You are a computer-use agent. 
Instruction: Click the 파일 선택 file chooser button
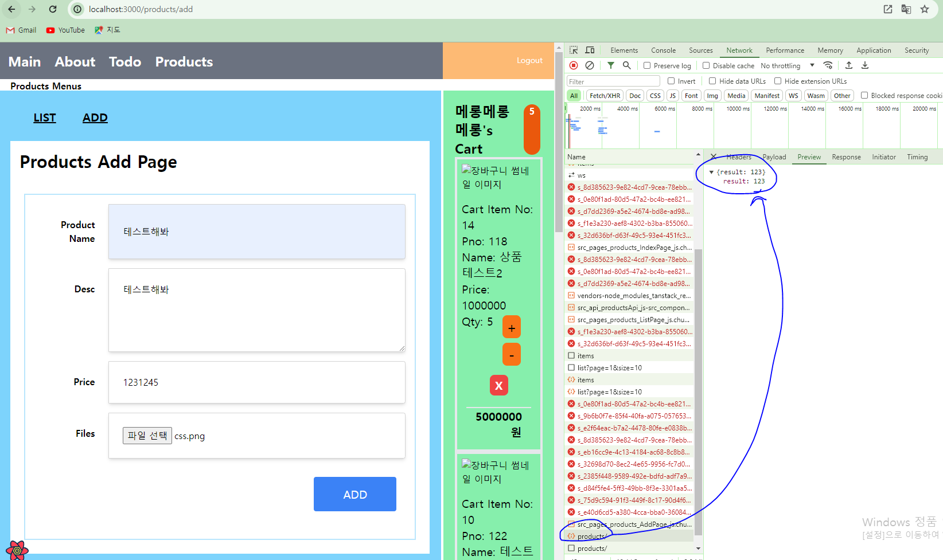tap(147, 436)
